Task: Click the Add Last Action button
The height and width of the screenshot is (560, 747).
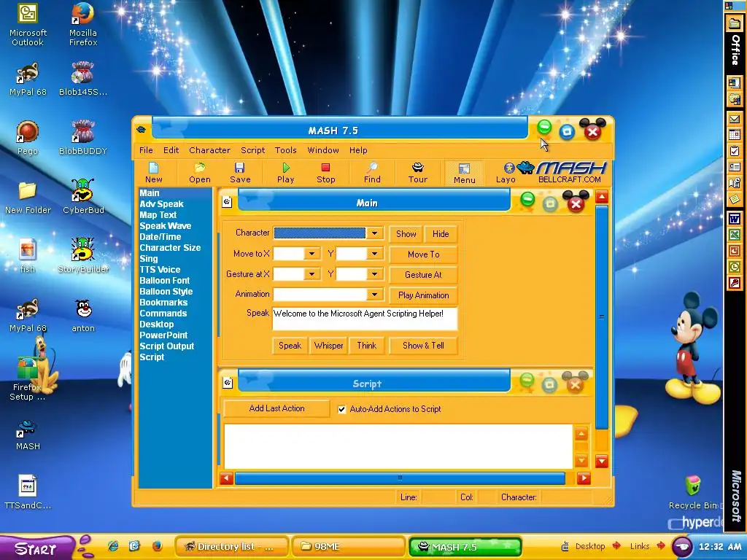Action: (276, 408)
